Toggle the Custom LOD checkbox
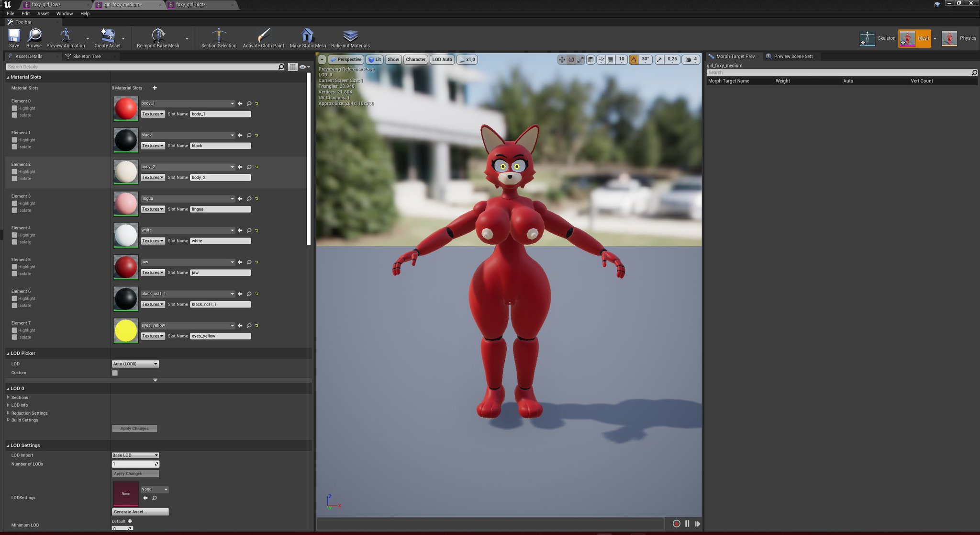This screenshot has width=980, height=535. tap(115, 373)
